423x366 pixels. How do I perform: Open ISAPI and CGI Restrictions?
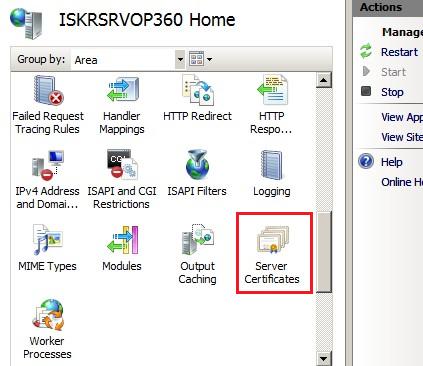(122, 179)
